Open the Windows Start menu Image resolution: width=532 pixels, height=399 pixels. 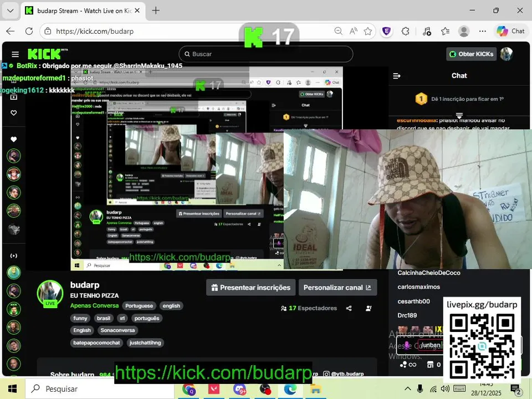tap(13, 389)
